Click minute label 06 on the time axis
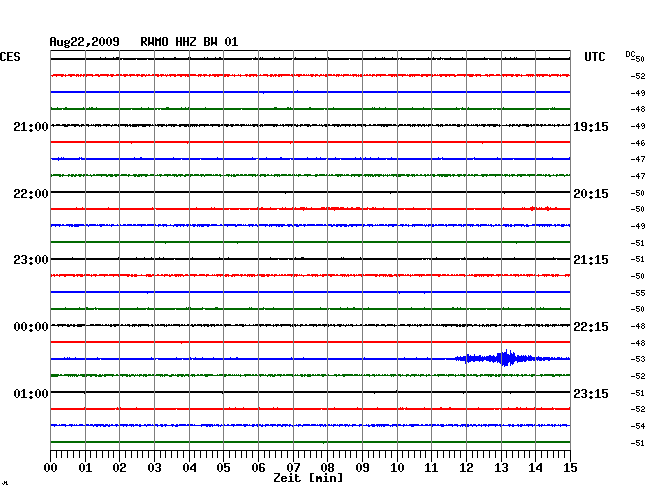The width and height of the screenshot is (650, 494). 258,468
